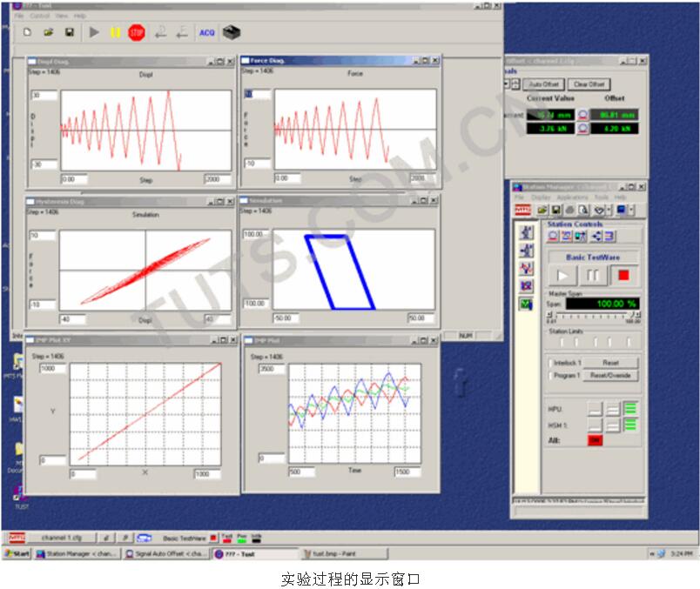Open the View menu in the main window
700x589 pixels.
(62, 16)
